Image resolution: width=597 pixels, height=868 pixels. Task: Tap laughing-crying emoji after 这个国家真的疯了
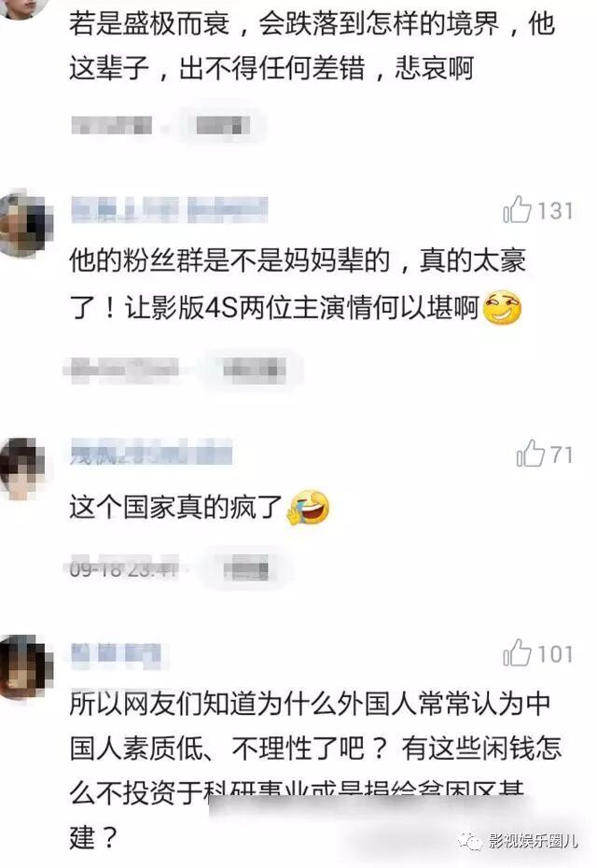pyautogui.click(x=308, y=507)
